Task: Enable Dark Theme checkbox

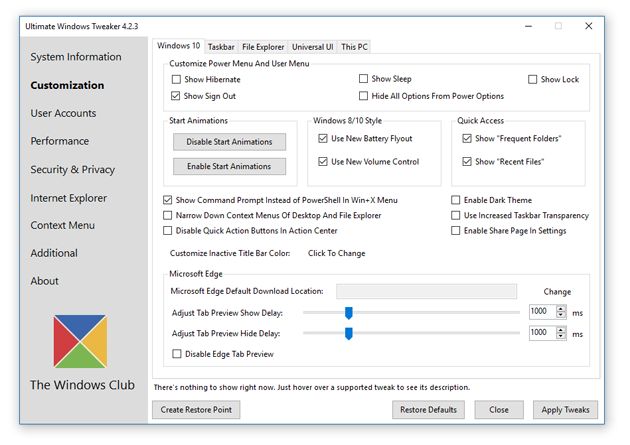Action: pyautogui.click(x=456, y=200)
